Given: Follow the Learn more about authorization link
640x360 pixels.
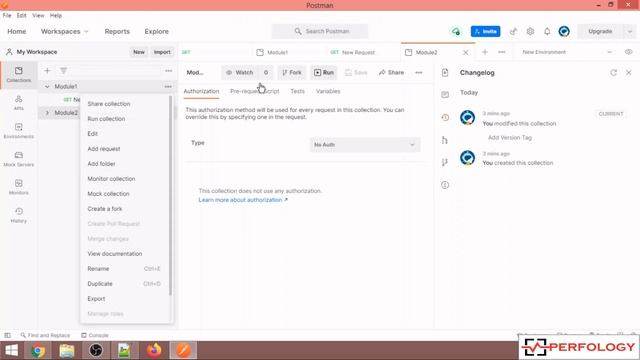Looking at the screenshot, I should [x=243, y=200].
